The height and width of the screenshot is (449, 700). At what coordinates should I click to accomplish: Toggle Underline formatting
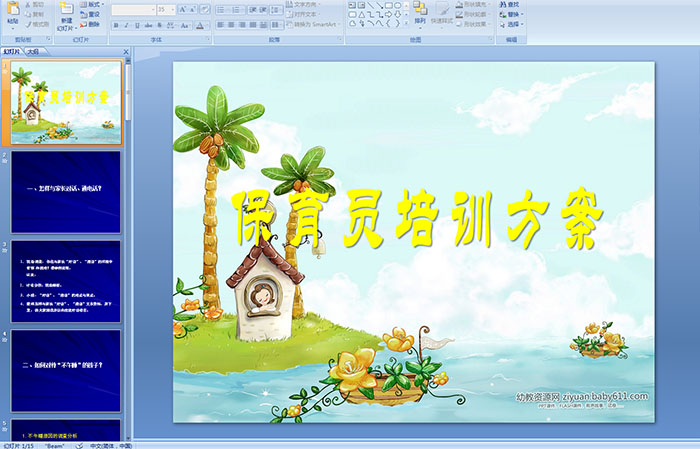coord(137,25)
